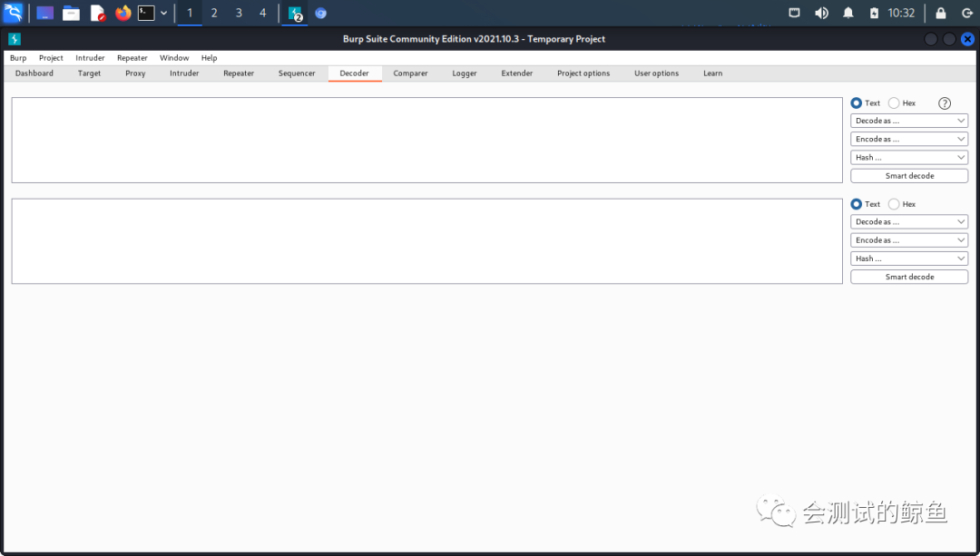Click the battery power tray icon
The height and width of the screenshot is (556, 980).
point(875,13)
